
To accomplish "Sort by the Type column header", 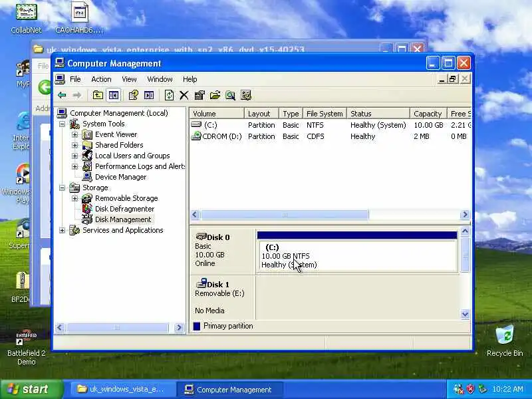I will [x=291, y=113].
